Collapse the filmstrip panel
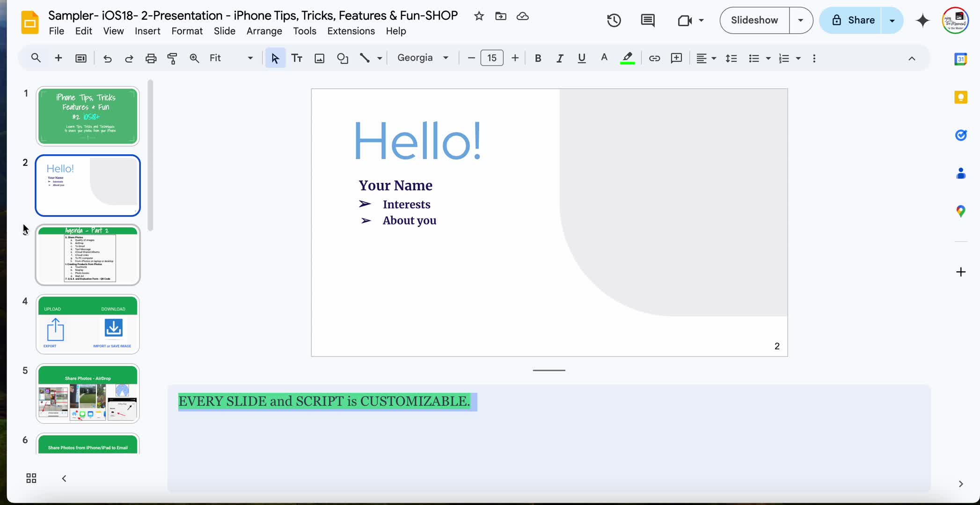The image size is (980, 505). point(64,478)
